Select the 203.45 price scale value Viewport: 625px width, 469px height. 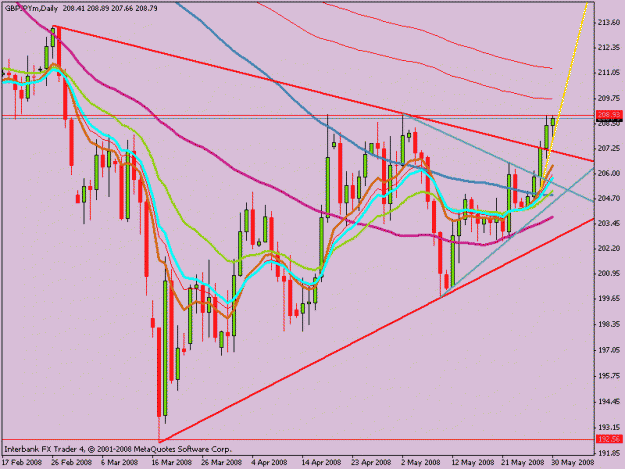click(608, 223)
